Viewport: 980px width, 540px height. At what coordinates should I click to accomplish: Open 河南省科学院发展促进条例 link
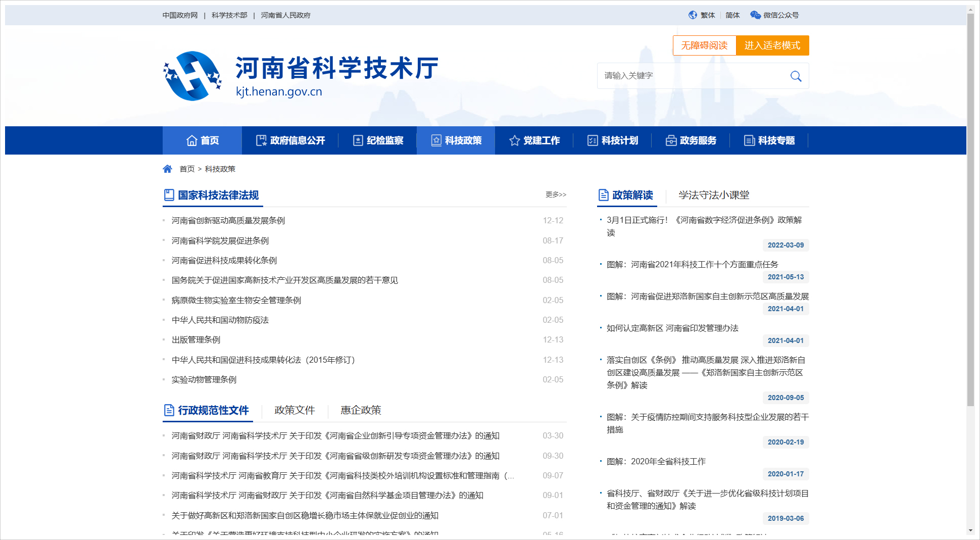click(x=220, y=240)
